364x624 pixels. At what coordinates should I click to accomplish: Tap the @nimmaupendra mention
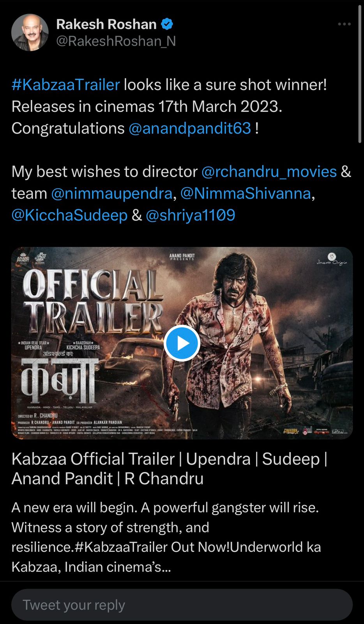112,193
